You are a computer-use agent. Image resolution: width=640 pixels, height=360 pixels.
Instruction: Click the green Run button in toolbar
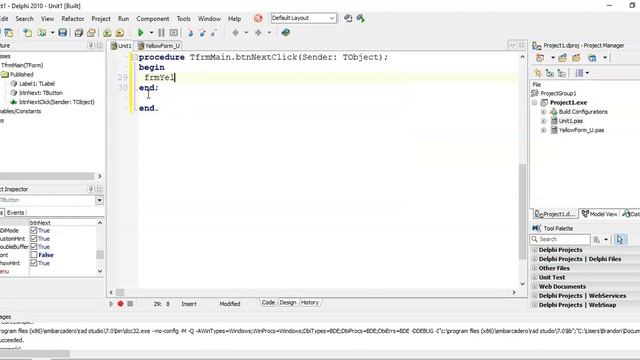tap(140, 33)
